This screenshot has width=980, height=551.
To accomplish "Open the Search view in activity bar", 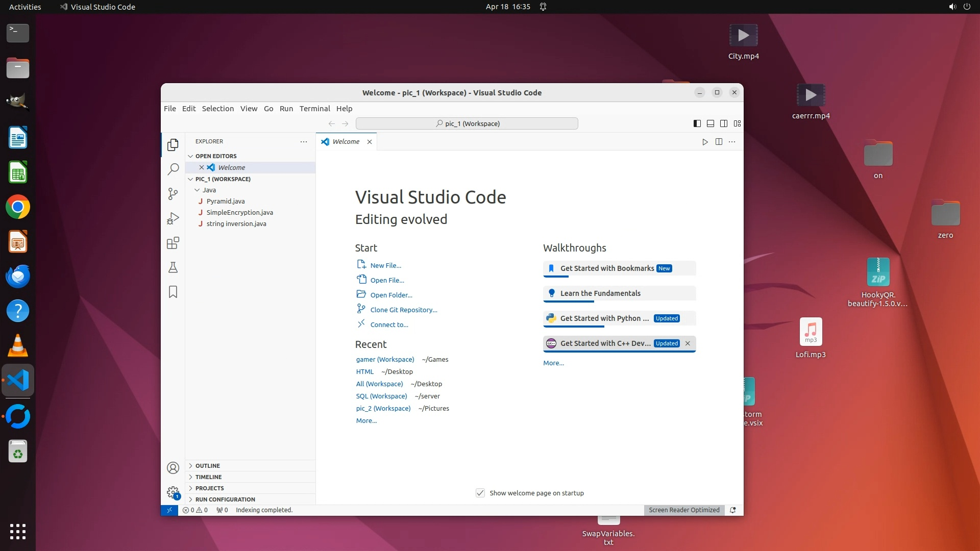I will point(173,169).
